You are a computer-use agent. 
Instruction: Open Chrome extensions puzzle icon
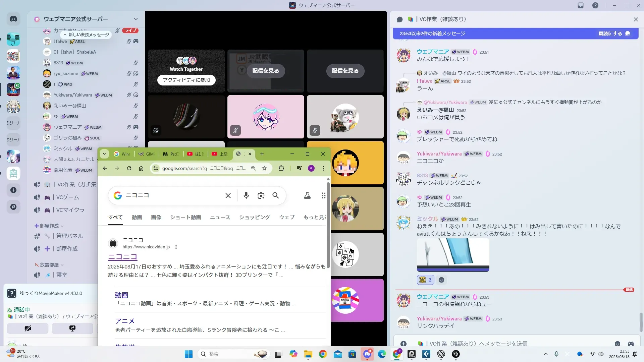click(281, 168)
